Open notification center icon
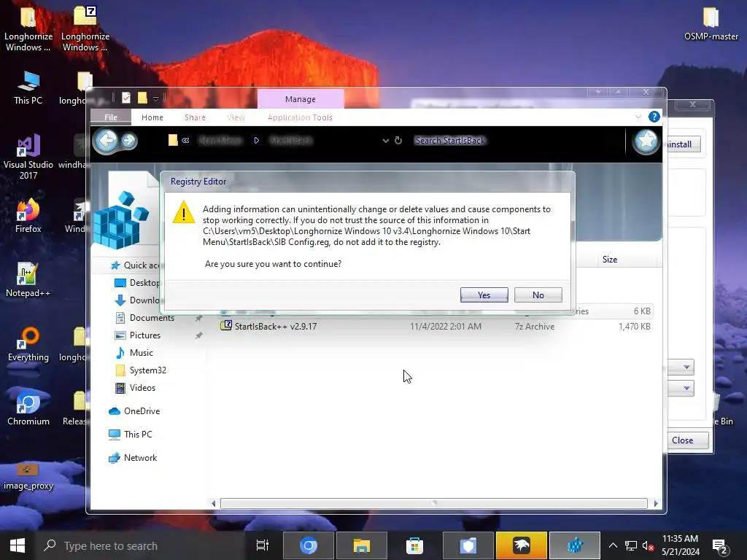This screenshot has height=560, width=747. pyautogui.click(x=719, y=547)
